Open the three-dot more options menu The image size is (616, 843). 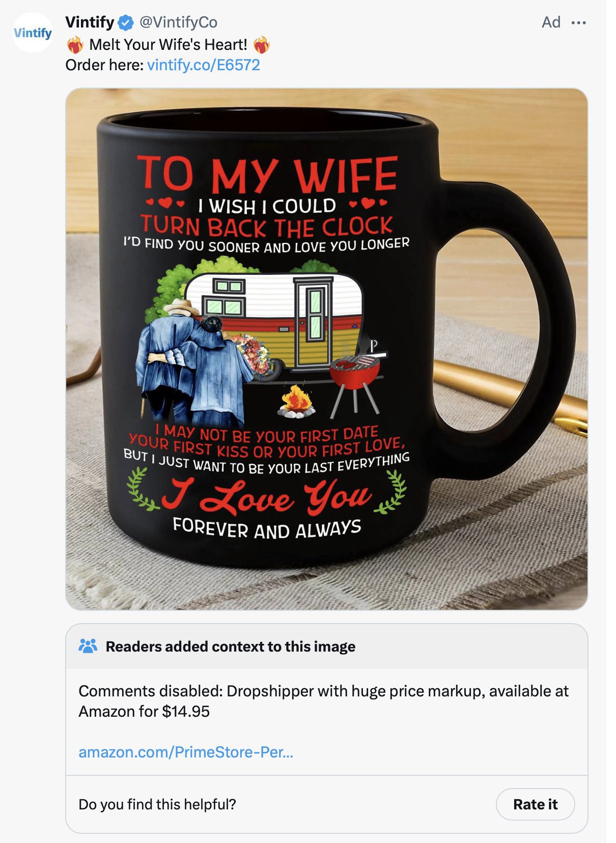pos(579,23)
